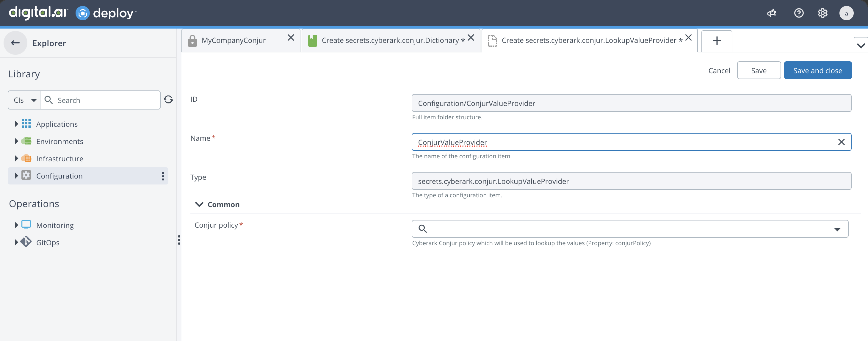Click the Environments icon

pyautogui.click(x=26, y=141)
